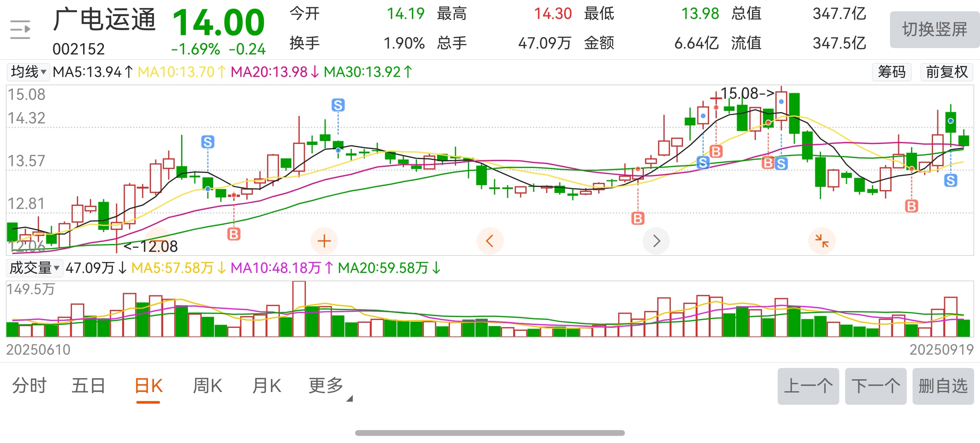Tap the orange plus zoom-in circle
980x443 pixels.
tap(324, 241)
